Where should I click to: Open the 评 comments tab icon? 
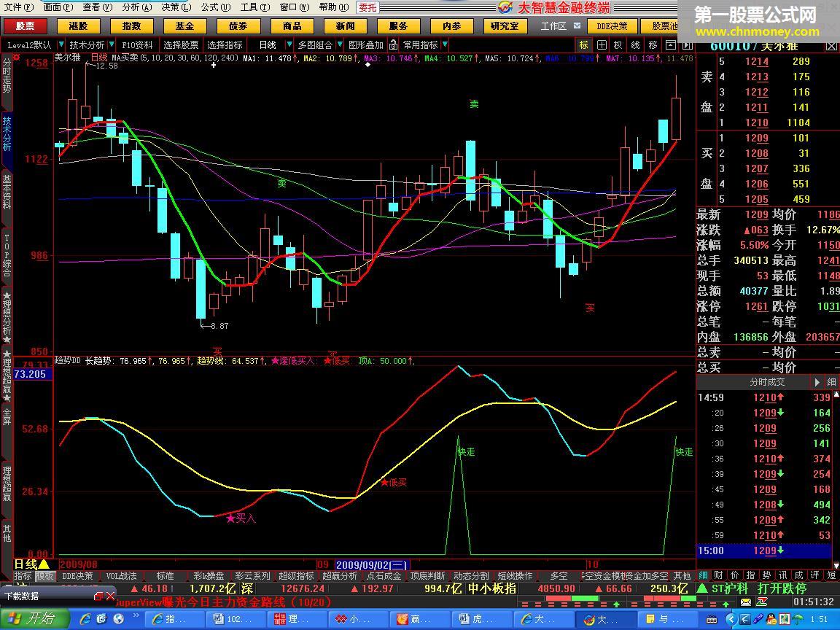[814, 575]
